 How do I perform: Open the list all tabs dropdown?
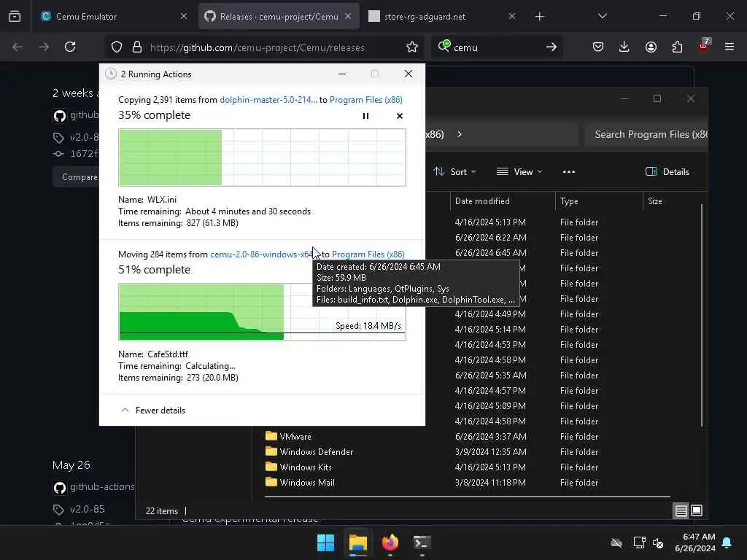(602, 17)
